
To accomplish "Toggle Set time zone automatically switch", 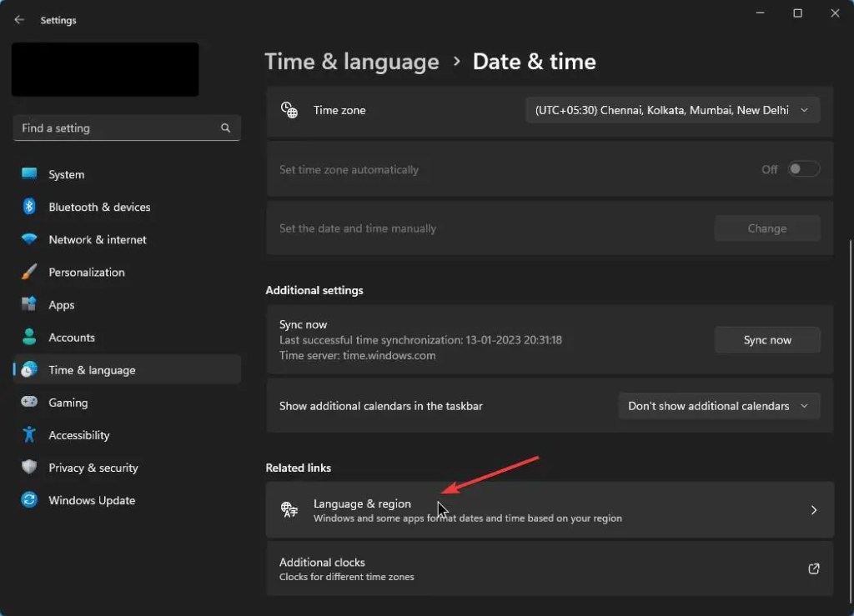I will [803, 169].
